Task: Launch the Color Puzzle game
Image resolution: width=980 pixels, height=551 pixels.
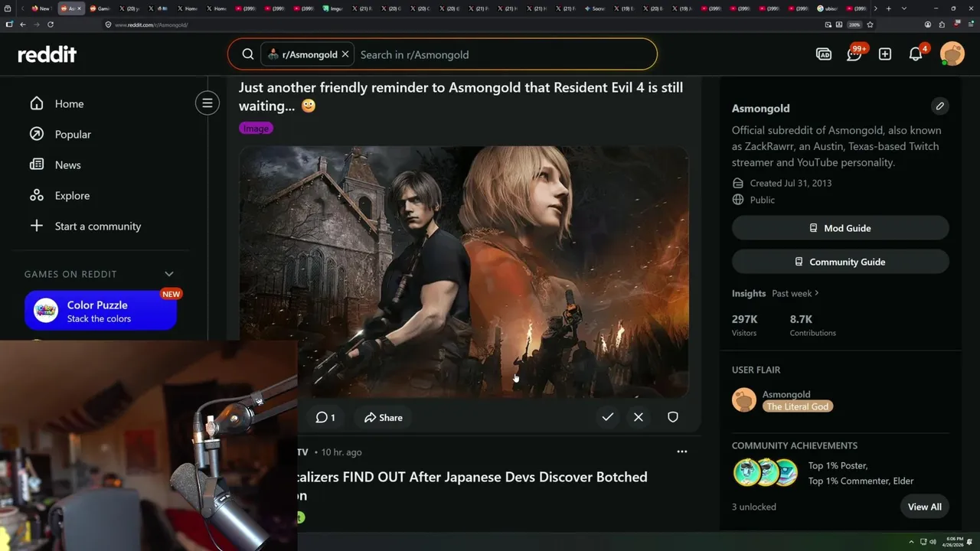Action: pyautogui.click(x=100, y=311)
